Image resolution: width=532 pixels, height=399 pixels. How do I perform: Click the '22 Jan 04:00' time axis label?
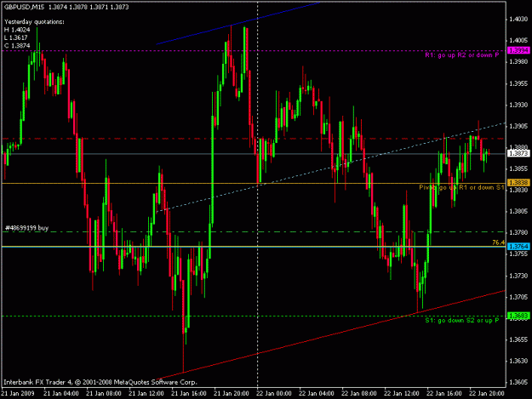pos(316,394)
